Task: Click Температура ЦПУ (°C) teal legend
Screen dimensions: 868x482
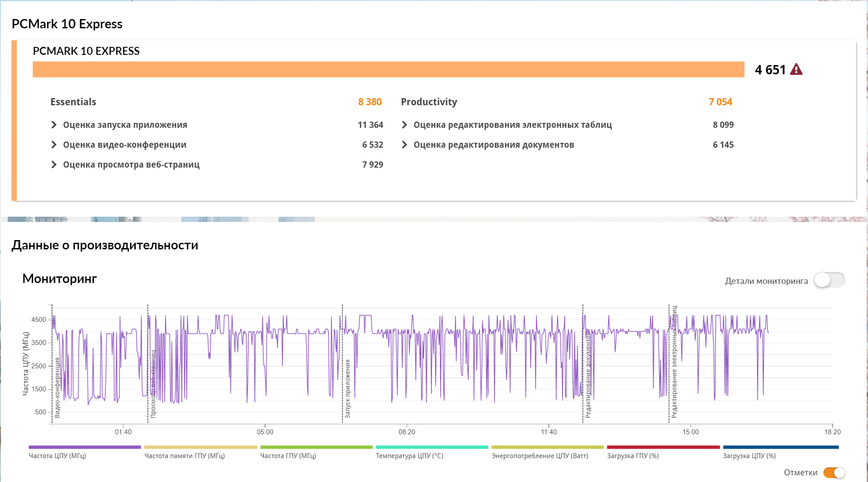Action: pyautogui.click(x=432, y=448)
